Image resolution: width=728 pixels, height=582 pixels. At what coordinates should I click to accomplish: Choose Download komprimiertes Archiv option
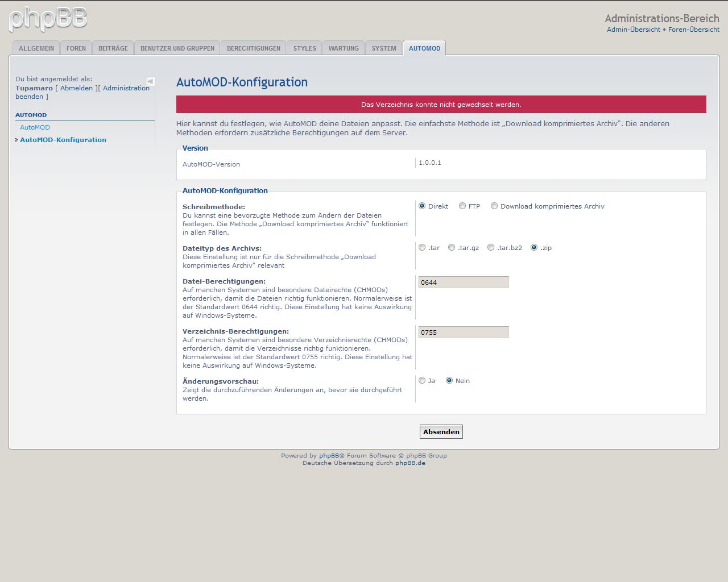point(494,206)
